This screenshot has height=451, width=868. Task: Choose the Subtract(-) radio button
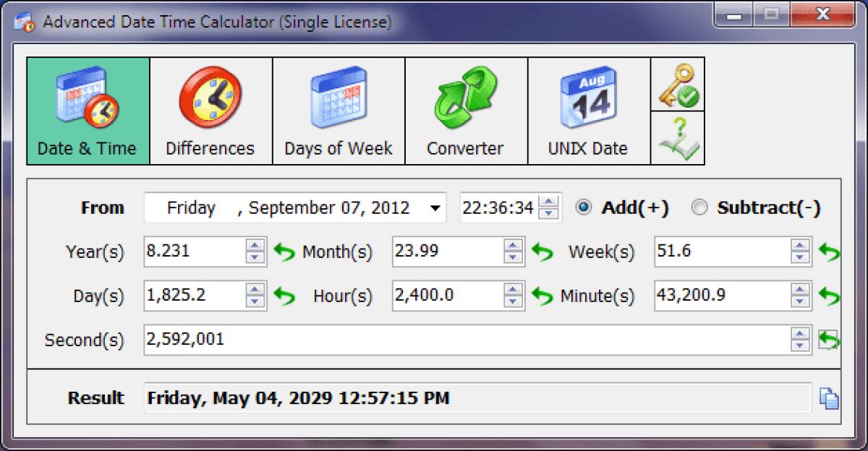699,207
